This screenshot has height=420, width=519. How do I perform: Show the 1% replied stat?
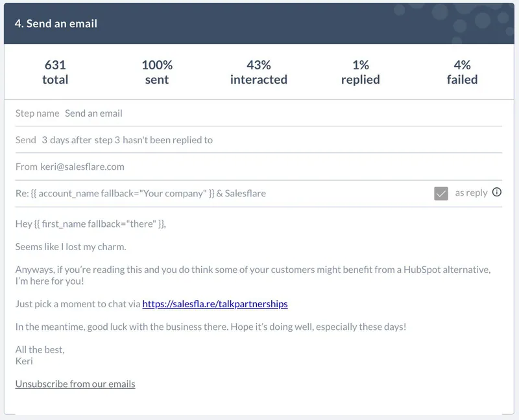pos(361,72)
